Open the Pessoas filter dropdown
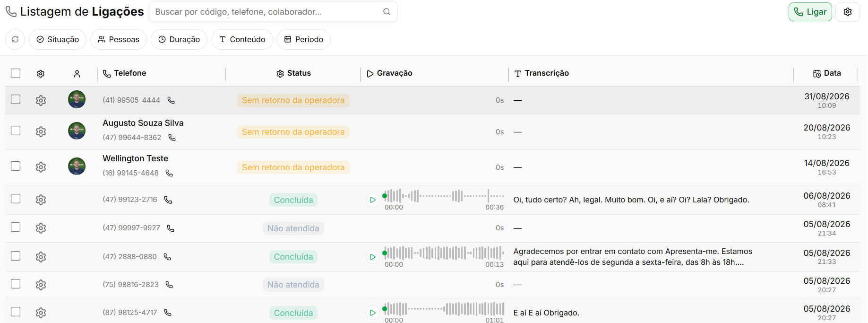This screenshot has width=868, height=323. point(119,39)
